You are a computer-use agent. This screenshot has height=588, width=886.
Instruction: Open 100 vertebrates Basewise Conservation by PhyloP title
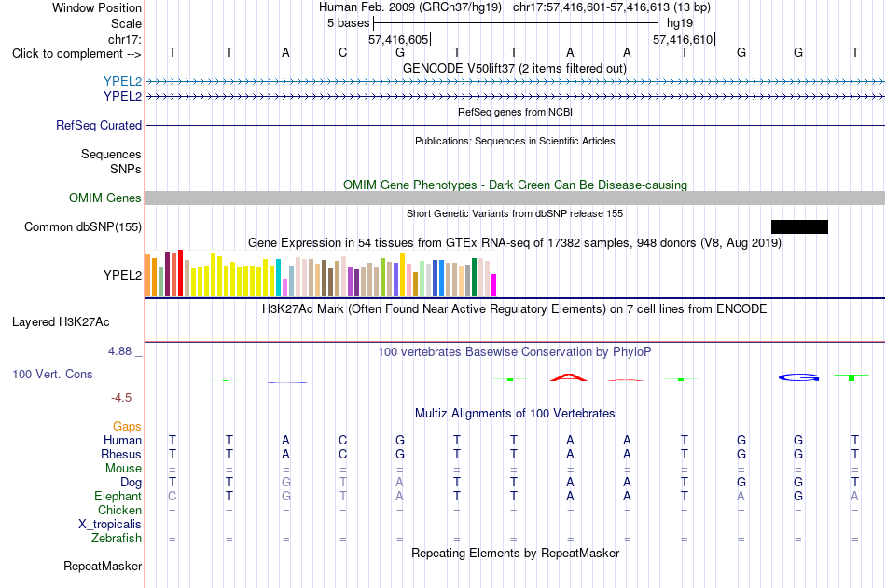pos(515,352)
